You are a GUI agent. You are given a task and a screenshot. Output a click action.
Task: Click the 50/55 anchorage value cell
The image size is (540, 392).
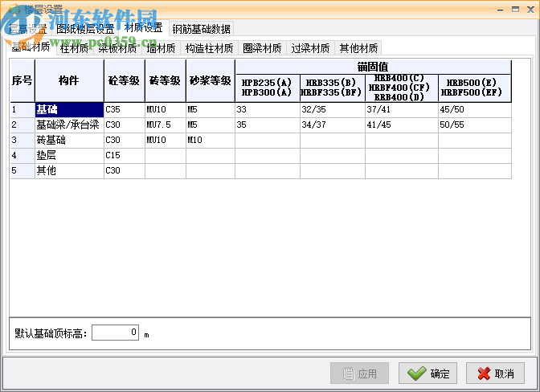(x=475, y=125)
